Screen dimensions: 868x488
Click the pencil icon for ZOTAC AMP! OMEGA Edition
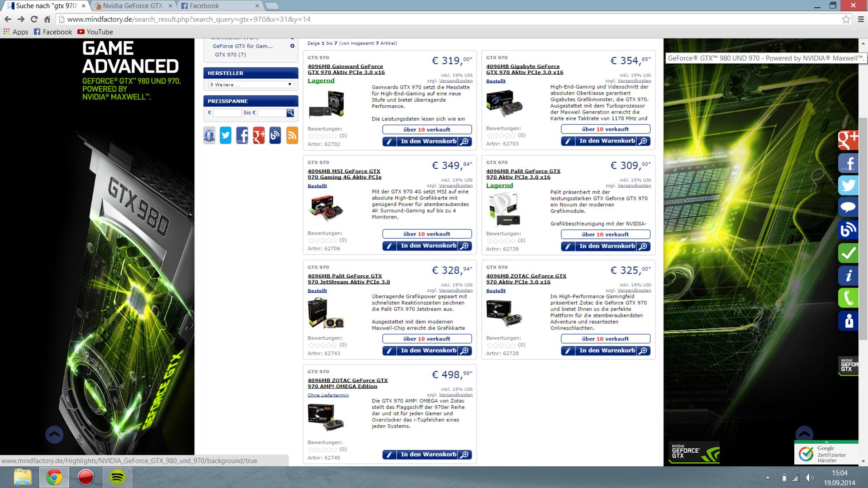click(389, 455)
